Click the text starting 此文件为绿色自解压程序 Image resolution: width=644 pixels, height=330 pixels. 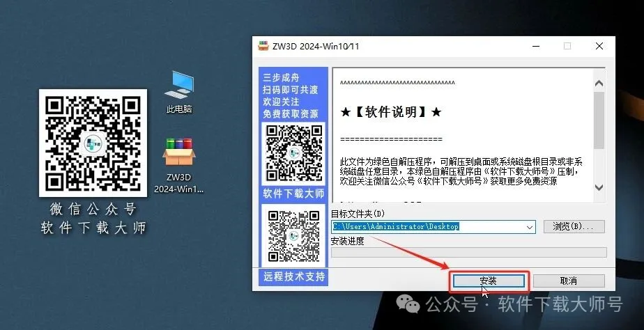[461, 171]
